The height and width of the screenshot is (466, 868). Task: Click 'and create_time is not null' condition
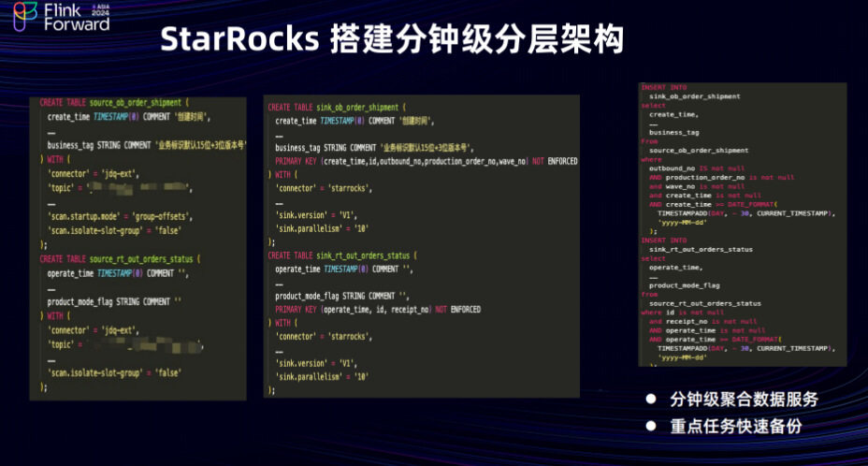(x=704, y=195)
